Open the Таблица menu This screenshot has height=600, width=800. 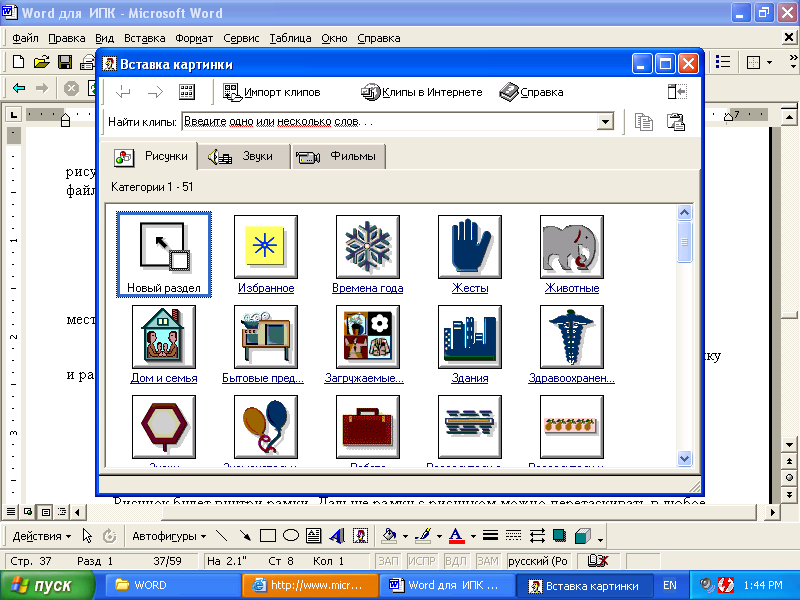pos(290,38)
